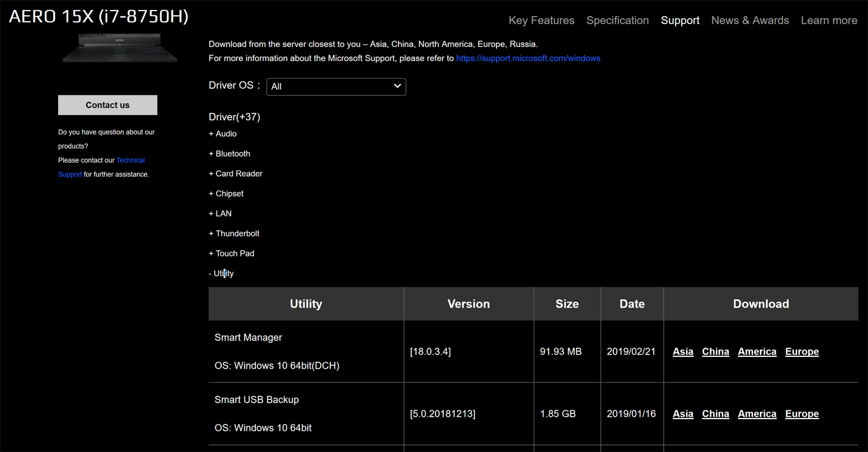868x452 pixels.
Task: Download Smart Manager from America server
Action: (x=757, y=352)
